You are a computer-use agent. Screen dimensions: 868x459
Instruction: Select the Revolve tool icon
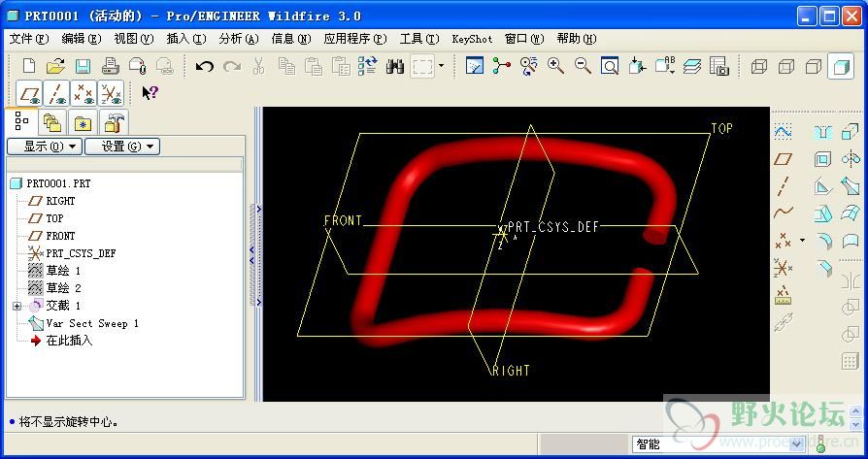point(851,159)
